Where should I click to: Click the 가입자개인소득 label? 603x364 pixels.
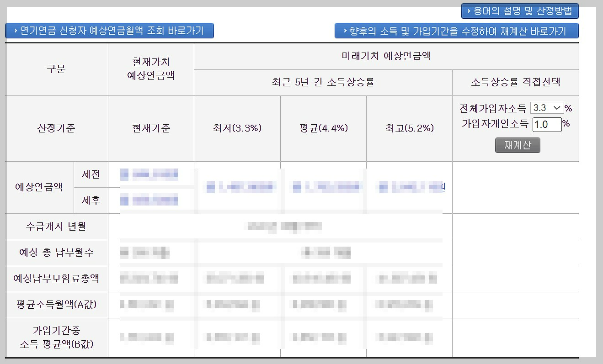[x=495, y=124]
